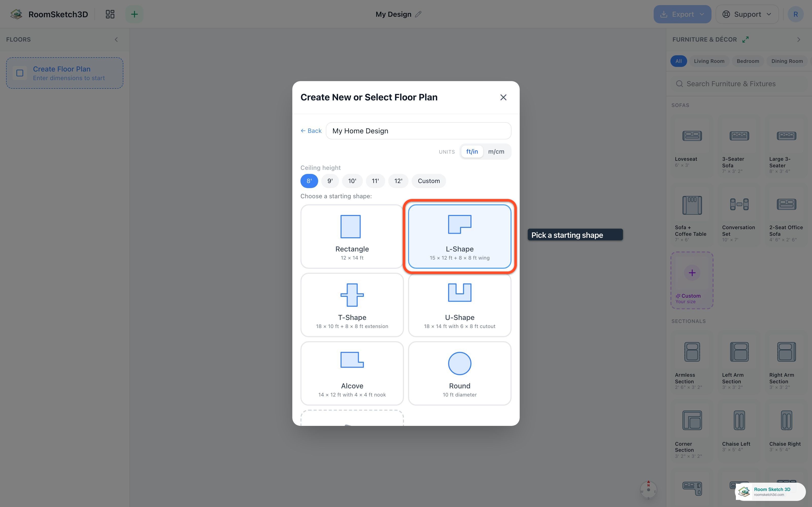
Task: Pick the Alcove room shape
Action: point(352,373)
